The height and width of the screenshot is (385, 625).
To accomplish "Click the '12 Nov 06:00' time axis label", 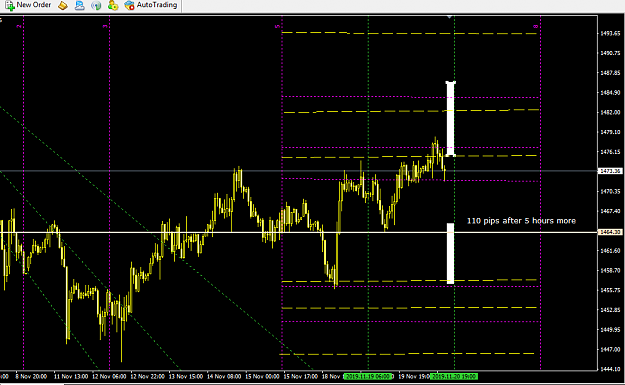I will [x=109, y=376].
